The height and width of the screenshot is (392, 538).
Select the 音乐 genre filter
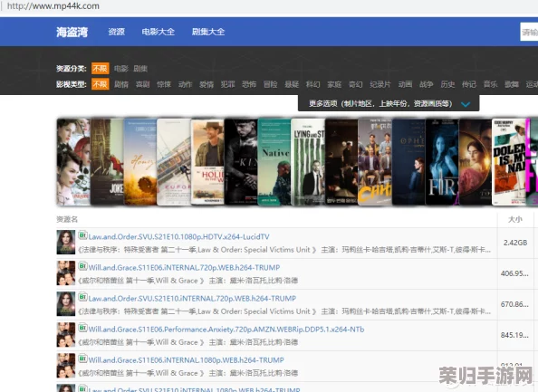pos(490,84)
